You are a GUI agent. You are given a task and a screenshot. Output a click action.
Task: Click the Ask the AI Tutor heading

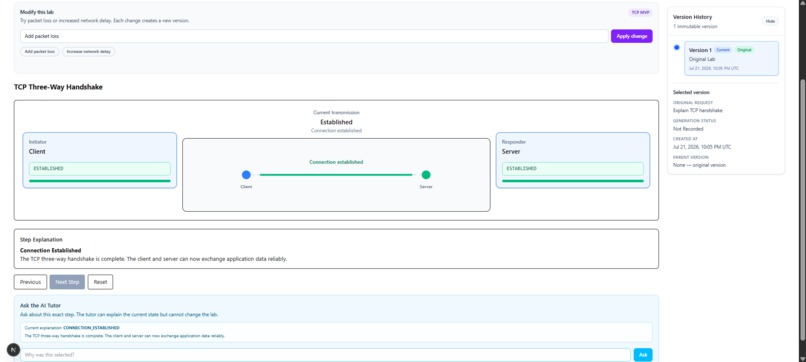click(40, 305)
